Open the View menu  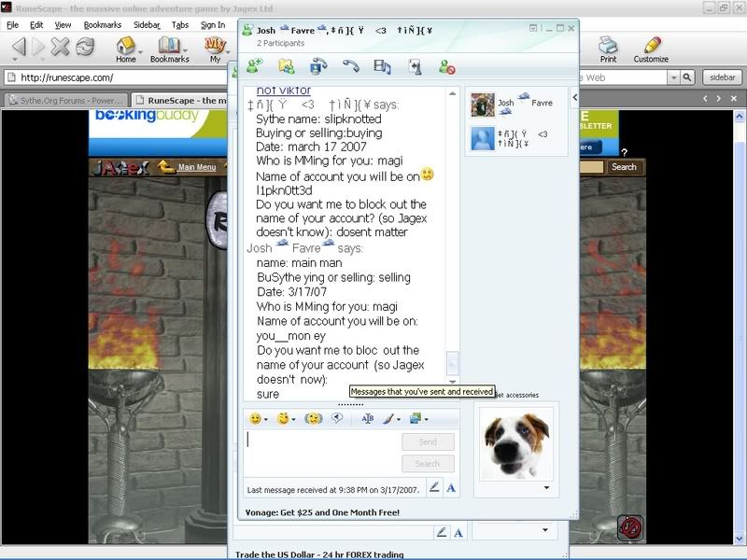[x=63, y=25]
